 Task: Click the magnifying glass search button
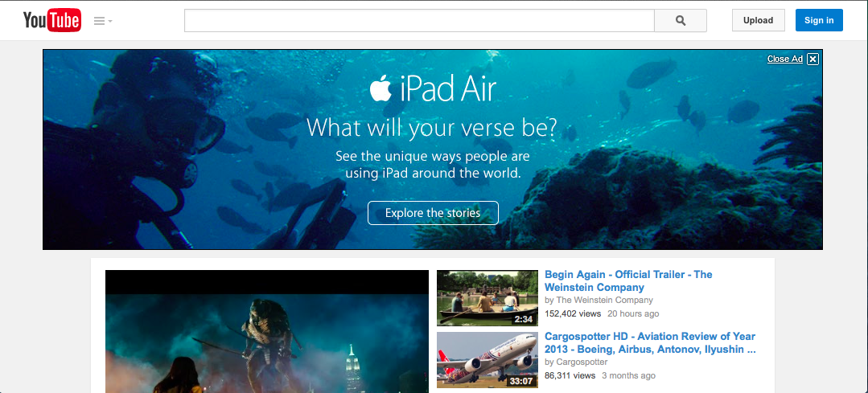point(681,20)
